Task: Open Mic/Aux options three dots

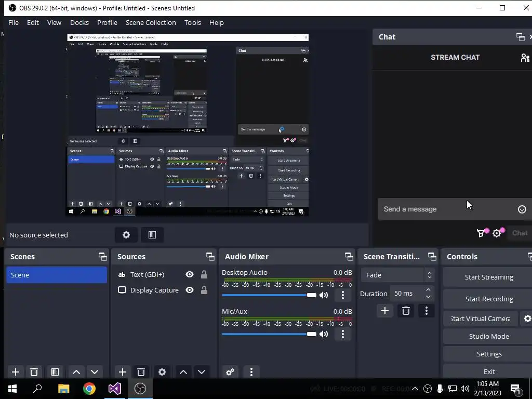Action: [343, 334]
